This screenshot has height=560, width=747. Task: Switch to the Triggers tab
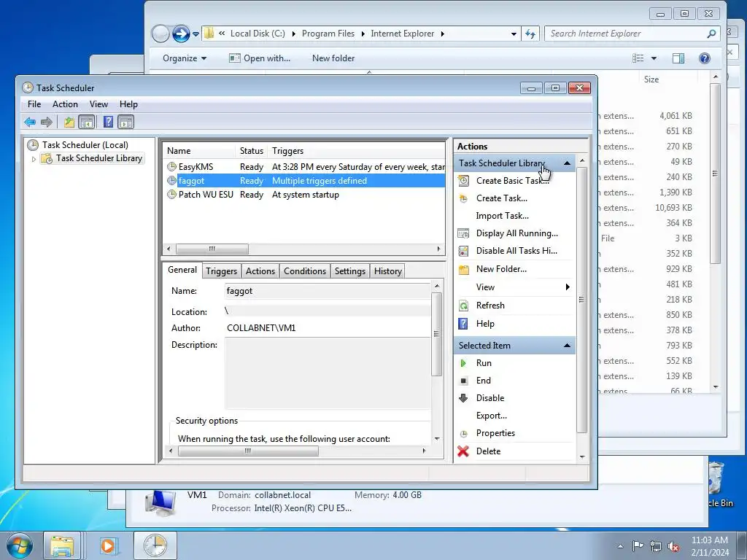[x=221, y=271]
